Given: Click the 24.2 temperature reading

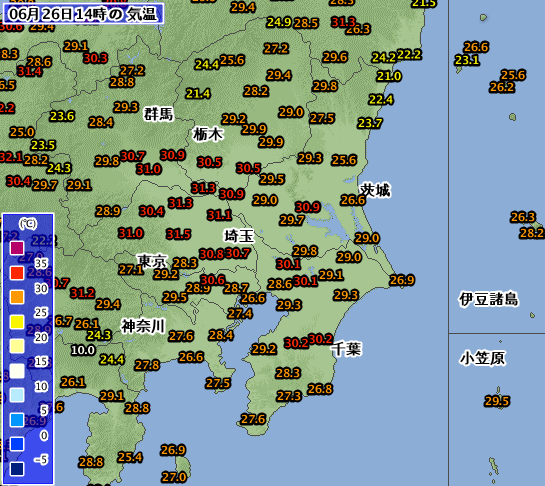Looking at the screenshot, I should click(384, 57).
